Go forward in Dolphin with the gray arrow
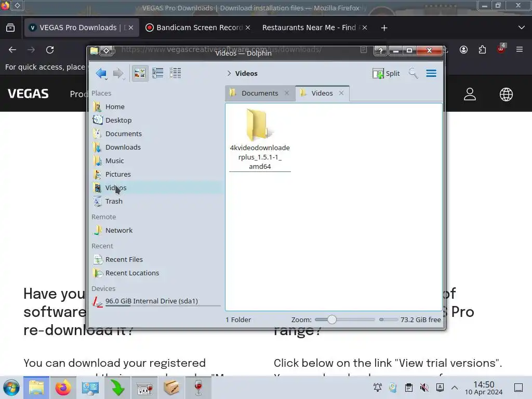This screenshot has width=532, height=399. pos(118,73)
